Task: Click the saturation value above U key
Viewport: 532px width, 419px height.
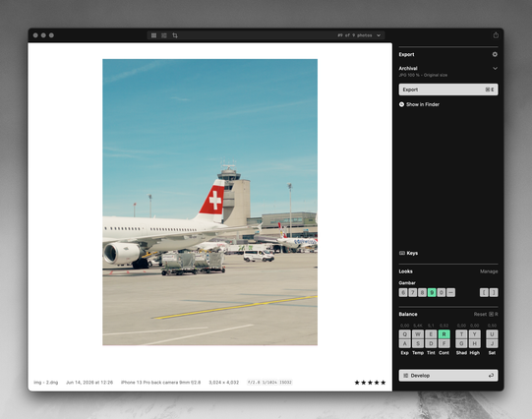Action: pyautogui.click(x=492, y=326)
